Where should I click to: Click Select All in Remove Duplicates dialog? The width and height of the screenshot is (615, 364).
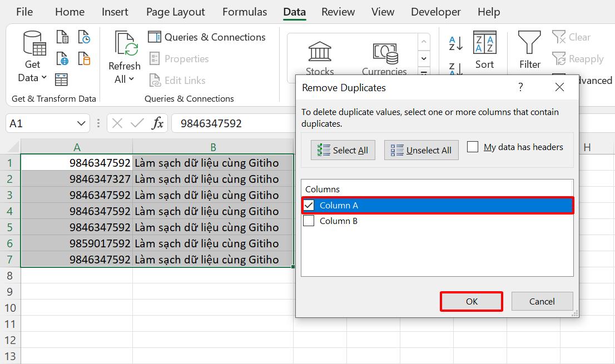tap(343, 150)
